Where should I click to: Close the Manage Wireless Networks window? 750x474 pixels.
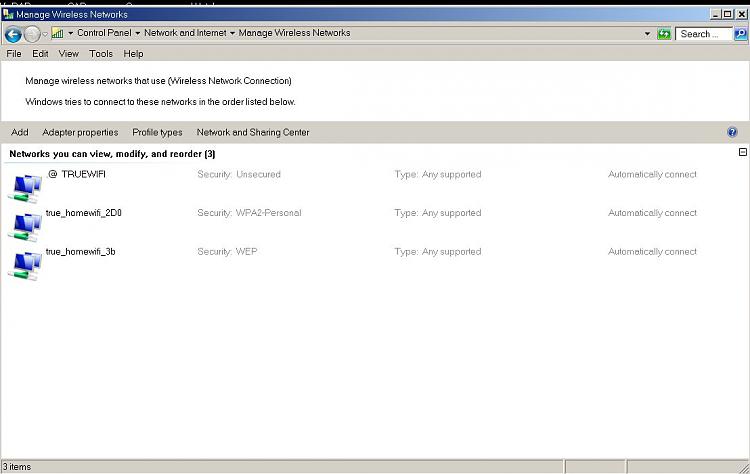[741, 14]
